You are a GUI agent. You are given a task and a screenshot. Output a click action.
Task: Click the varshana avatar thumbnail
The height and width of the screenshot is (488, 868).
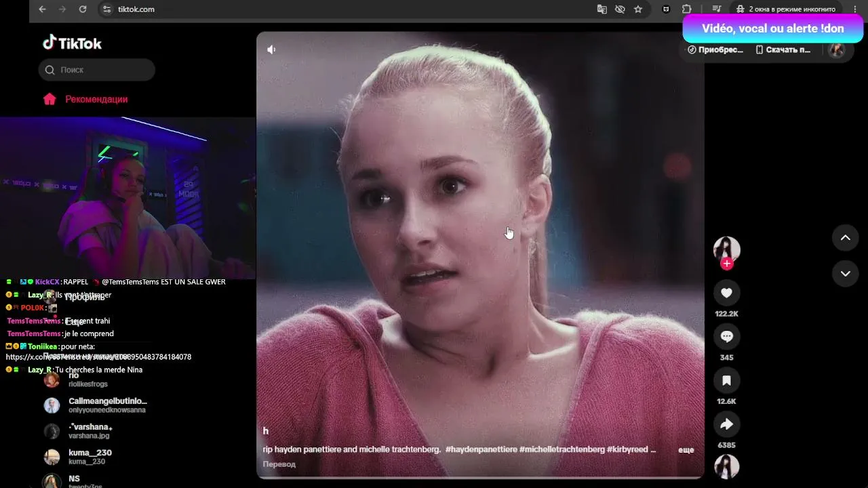coord(52,431)
